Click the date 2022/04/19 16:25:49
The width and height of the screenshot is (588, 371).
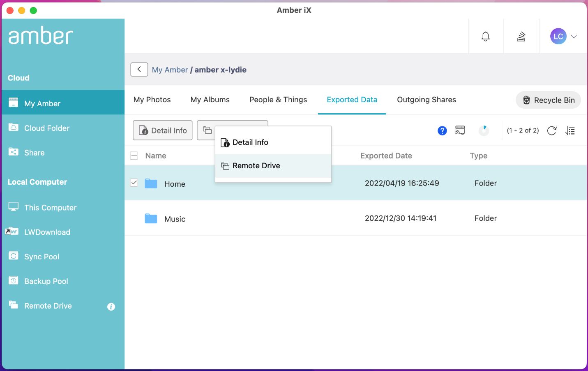402,183
